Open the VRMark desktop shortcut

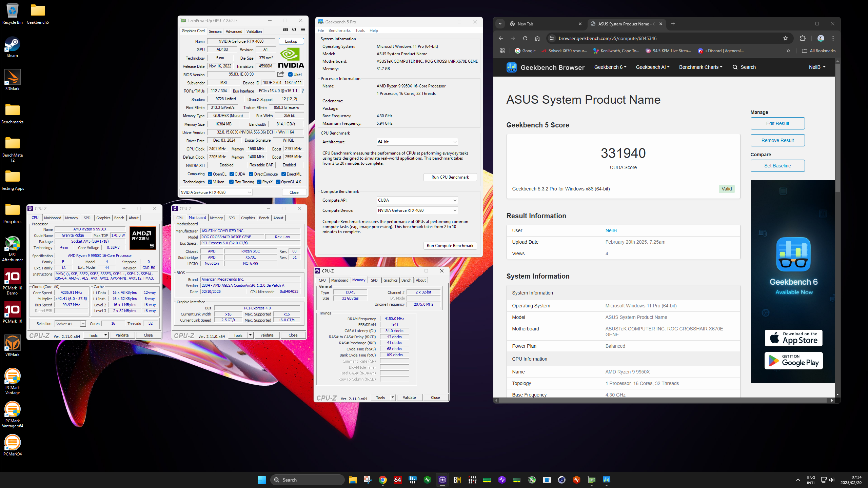(12, 346)
